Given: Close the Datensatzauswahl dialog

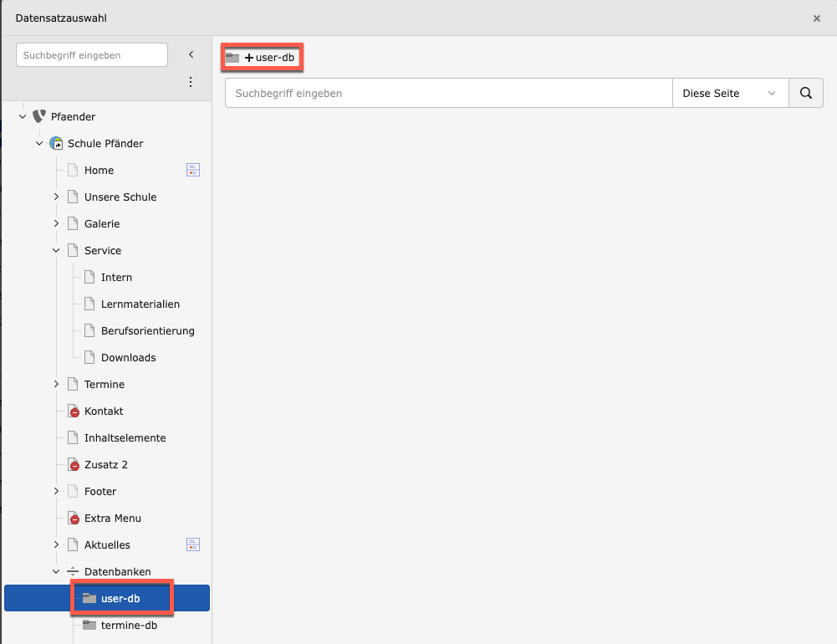Looking at the screenshot, I should [817, 18].
